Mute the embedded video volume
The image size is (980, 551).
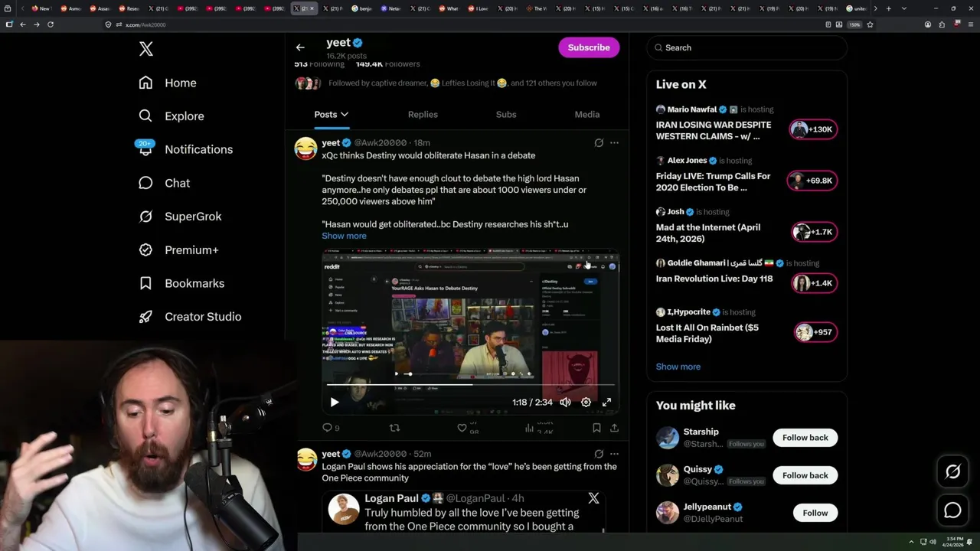click(565, 402)
